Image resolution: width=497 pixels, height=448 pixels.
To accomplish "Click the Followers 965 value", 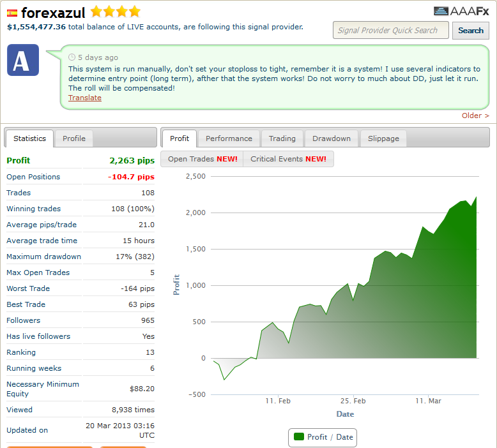I will click(148, 320).
